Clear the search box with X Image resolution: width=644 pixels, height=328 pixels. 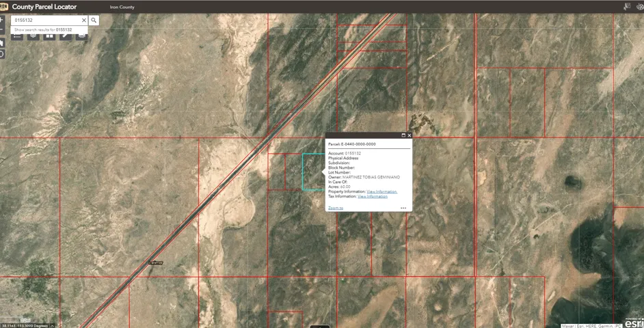[84, 20]
